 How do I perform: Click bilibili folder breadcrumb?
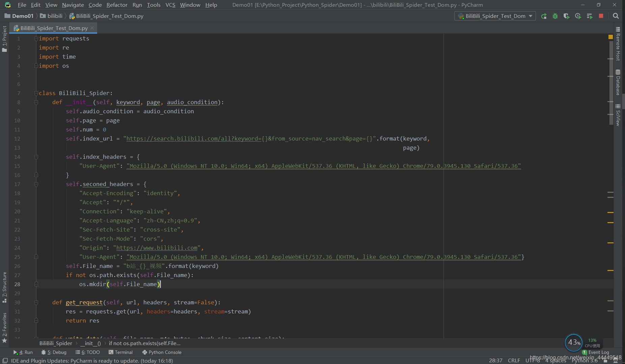coord(51,16)
